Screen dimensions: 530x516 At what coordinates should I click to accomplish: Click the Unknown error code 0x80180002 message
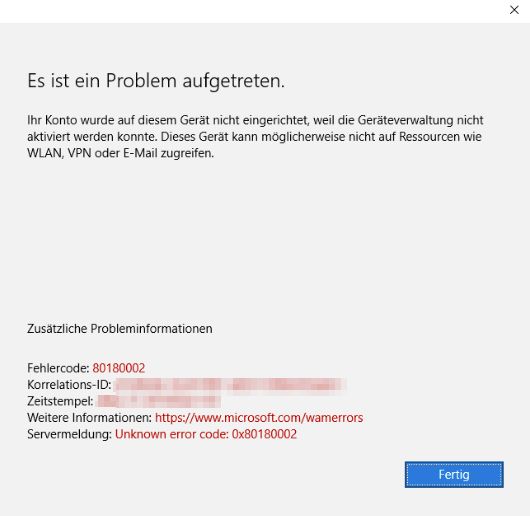pos(206,434)
